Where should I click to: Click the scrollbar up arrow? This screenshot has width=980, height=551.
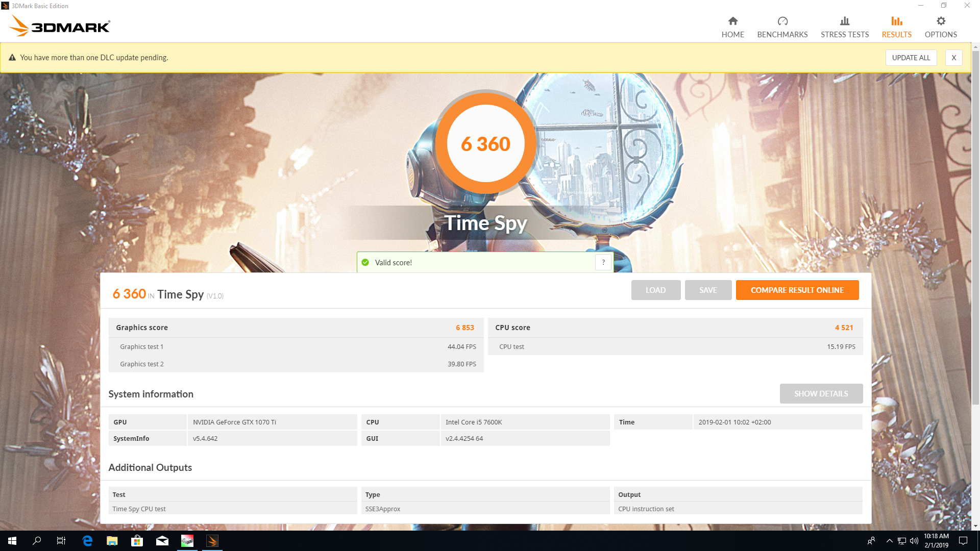pyautogui.click(x=975, y=47)
